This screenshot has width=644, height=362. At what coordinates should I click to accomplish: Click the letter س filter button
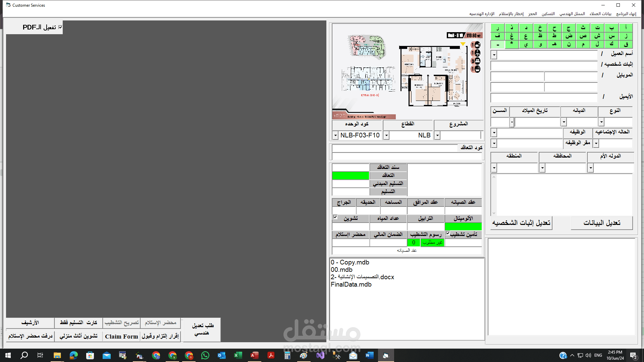point(612,36)
